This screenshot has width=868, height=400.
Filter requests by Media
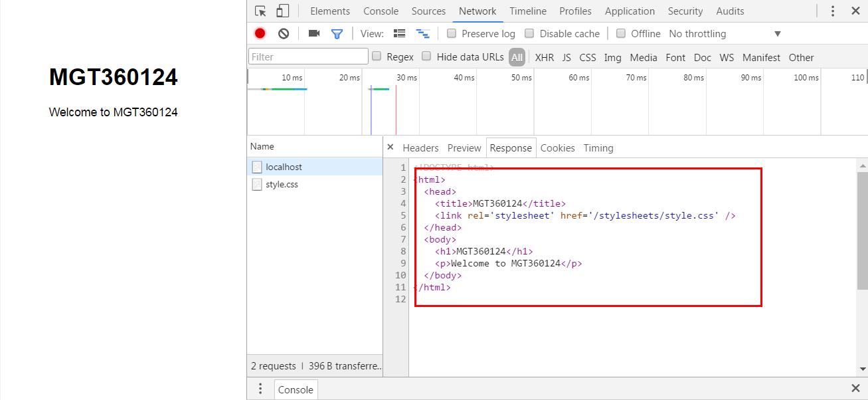pos(644,57)
